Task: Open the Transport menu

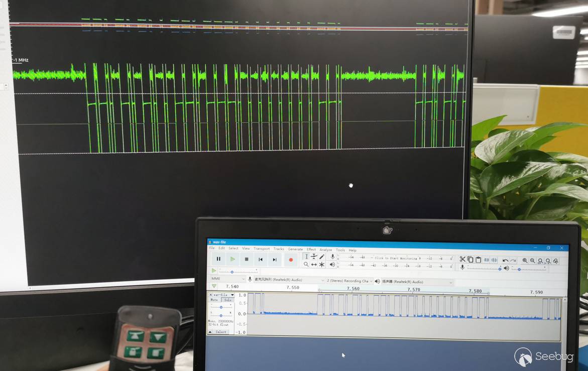Action: coord(262,249)
